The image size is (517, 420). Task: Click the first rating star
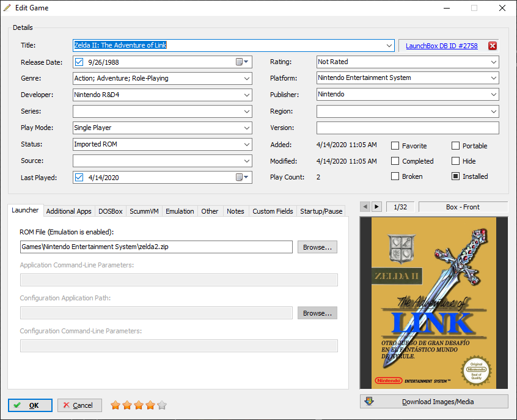pos(116,405)
